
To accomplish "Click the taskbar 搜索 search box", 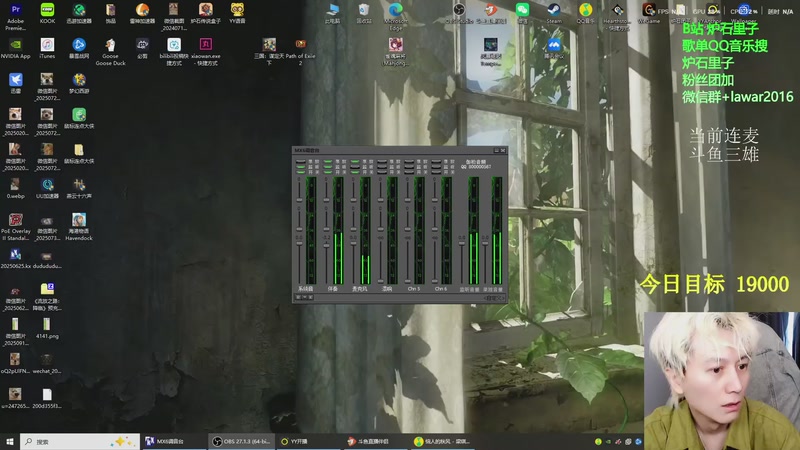I will tap(80, 441).
